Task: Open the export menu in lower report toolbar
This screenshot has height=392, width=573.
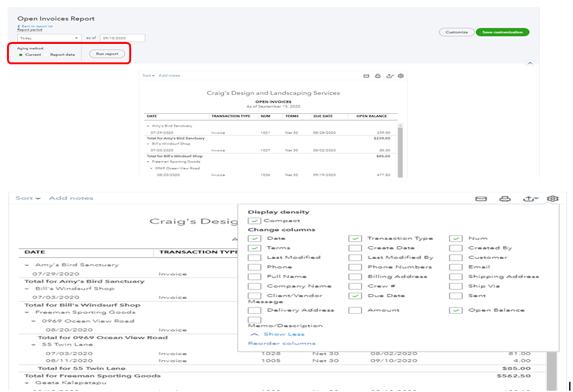Action: (x=530, y=199)
